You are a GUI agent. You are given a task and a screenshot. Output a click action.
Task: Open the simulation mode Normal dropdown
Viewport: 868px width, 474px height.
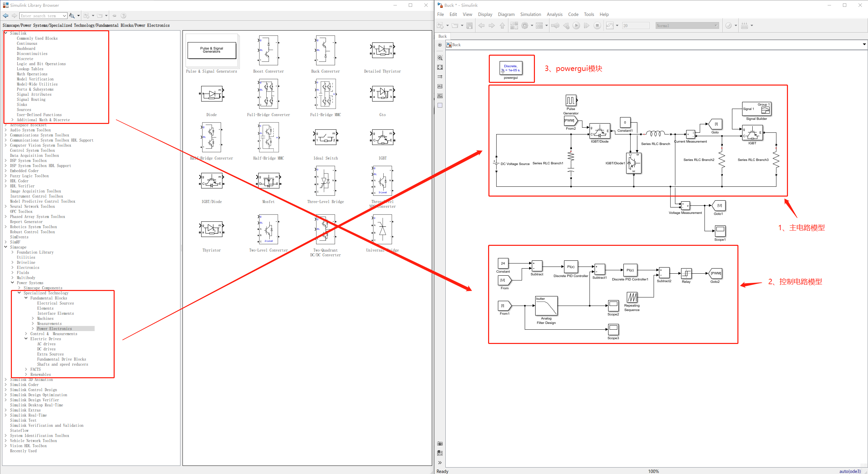pyautogui.click(x=687, y=25)
